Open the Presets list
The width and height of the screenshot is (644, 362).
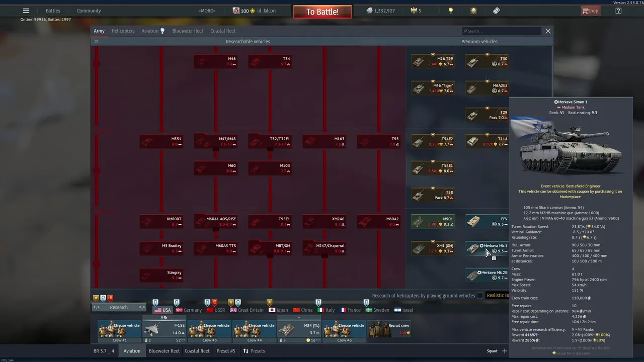tap(254, 351)
